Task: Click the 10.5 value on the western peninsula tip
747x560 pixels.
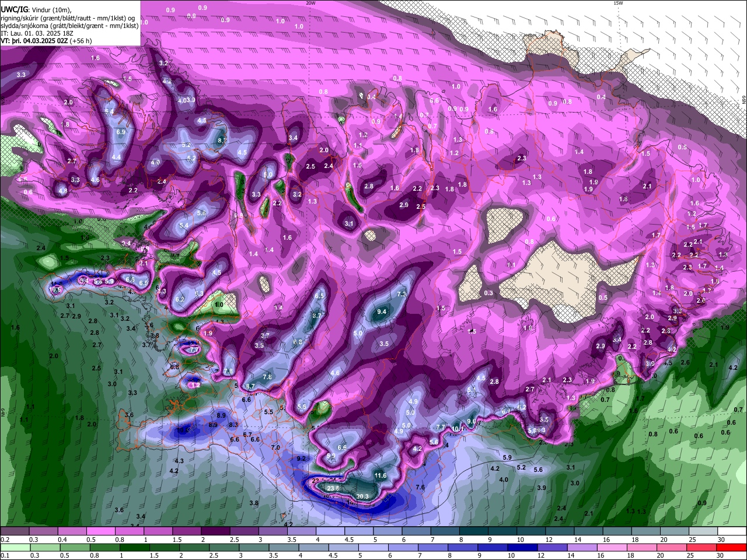Action: coord(55,289)
